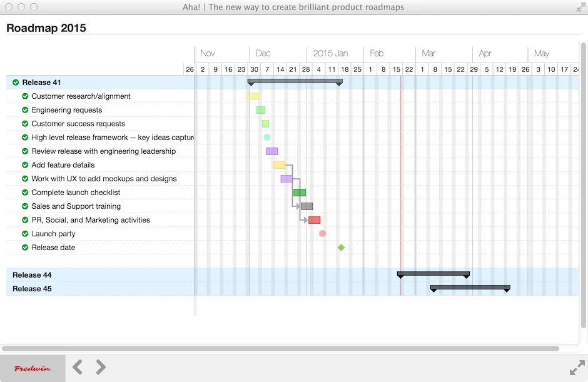The height and width of the screenshot is (382, 588).
Task: Click the red PR, Social, Marketing bar
Action: (x=314, y=220)
